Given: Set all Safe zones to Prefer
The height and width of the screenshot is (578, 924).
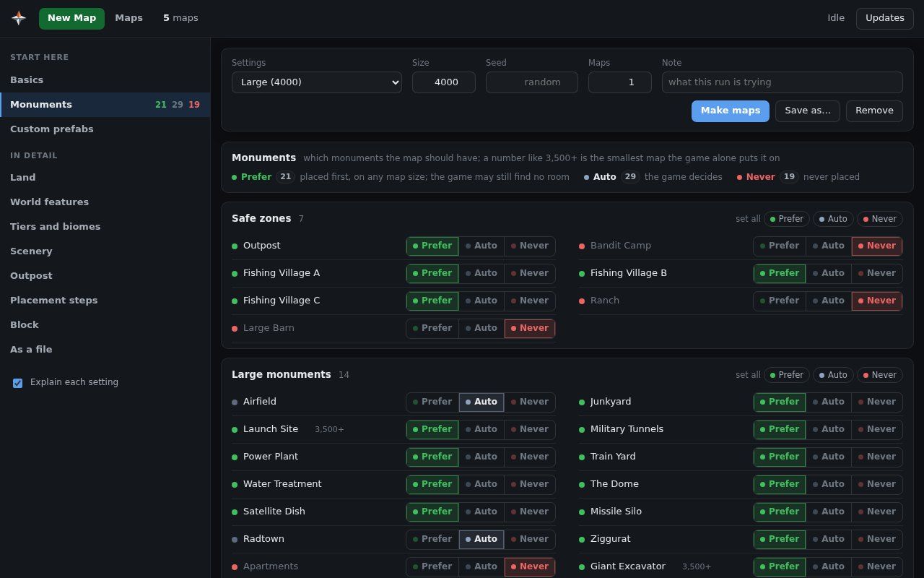Looking at the screenshot, I should (787, 219).
